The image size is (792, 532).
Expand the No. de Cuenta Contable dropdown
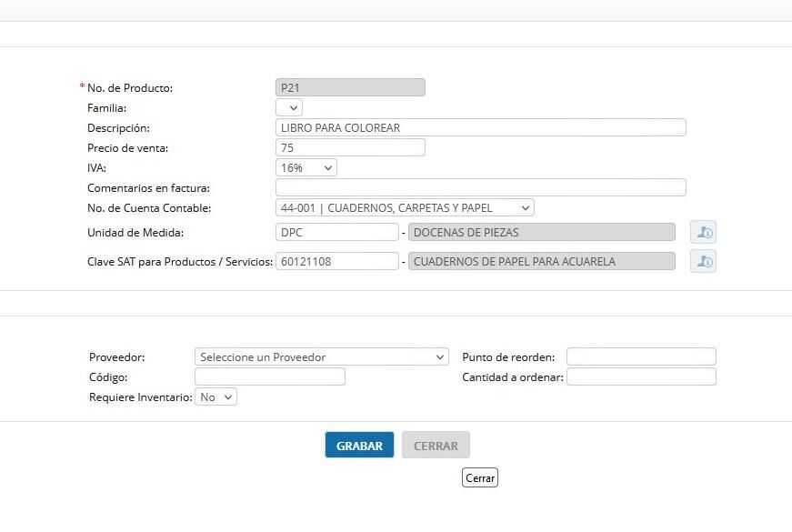pyautogui.click(x=405, y=207)
